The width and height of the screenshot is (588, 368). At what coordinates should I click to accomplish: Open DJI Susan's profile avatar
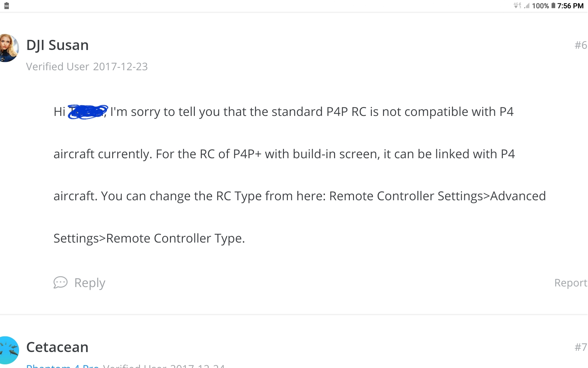pyautogui.click(x=9, y=48)
